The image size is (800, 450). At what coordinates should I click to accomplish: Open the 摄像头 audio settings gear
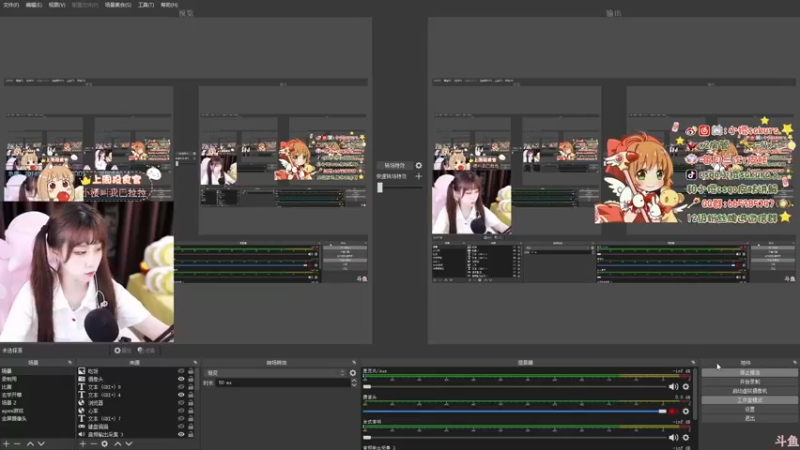coord(686,411)
